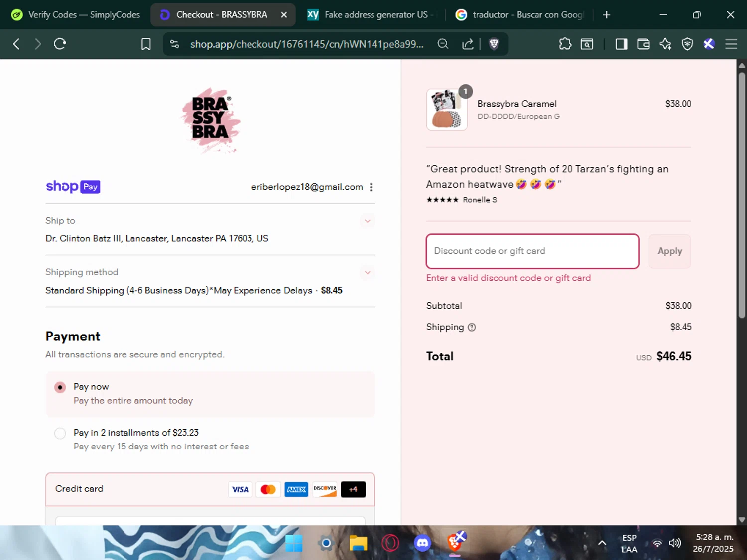The height and width of the screenshot is (560, 747).
Task: Click the blue X extension icon
Action: 709,44
